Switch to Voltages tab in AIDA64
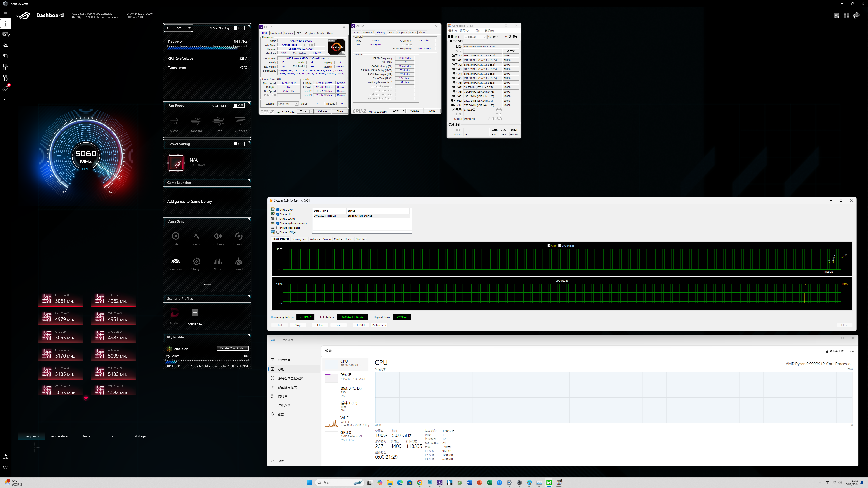This screenshot has height=488, width=868. pos(315,239)
